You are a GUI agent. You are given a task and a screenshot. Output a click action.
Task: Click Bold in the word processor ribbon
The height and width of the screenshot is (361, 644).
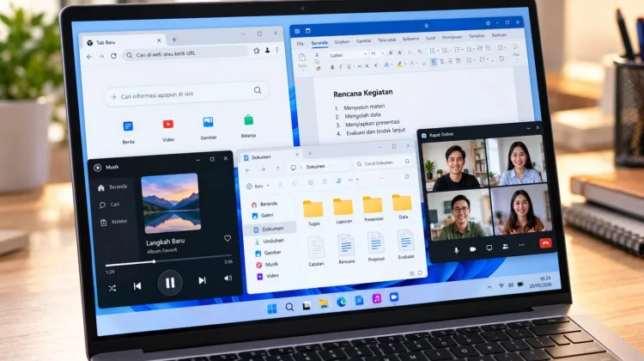332,67
